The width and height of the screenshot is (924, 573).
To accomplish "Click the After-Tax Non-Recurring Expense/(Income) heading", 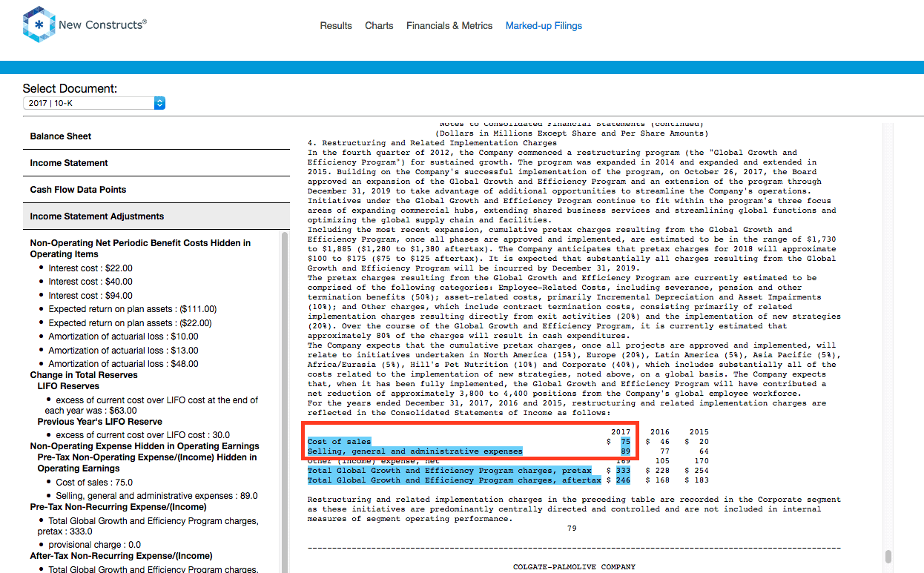I will coord(121,556).
